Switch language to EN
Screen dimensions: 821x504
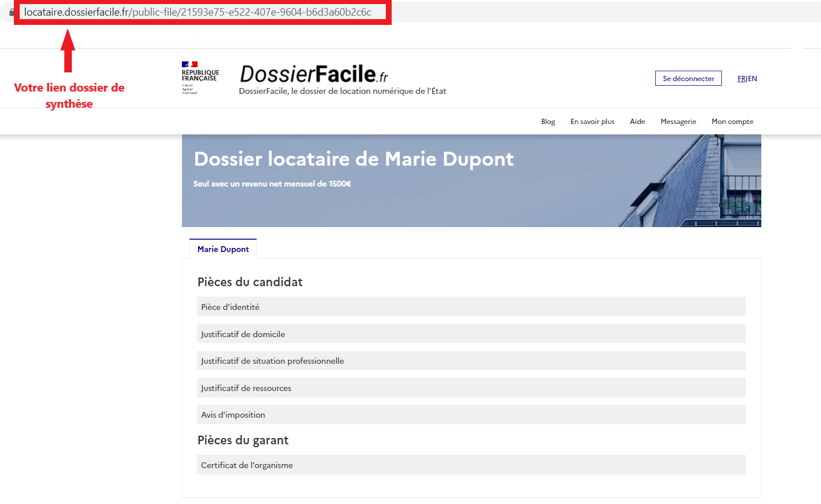tap(752, 79)
